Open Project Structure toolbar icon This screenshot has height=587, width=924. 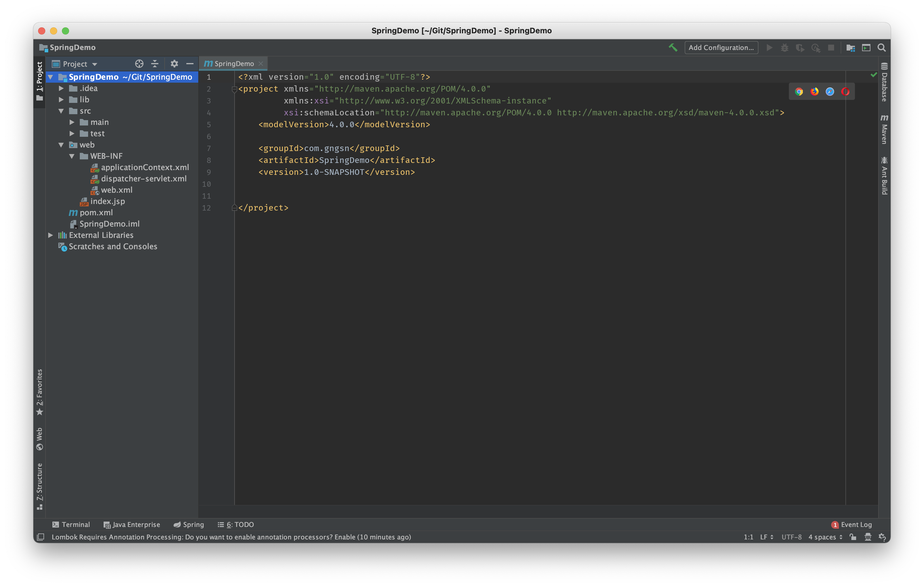[850, 48]
